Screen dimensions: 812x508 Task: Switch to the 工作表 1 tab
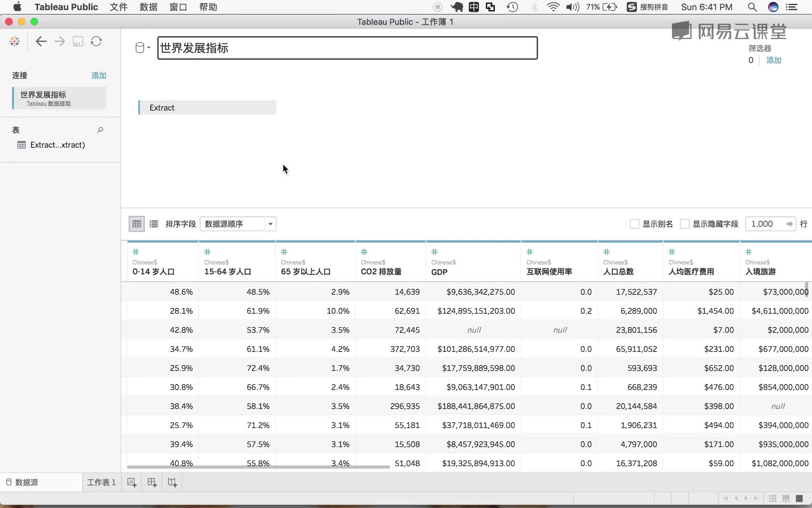[101, 482]
